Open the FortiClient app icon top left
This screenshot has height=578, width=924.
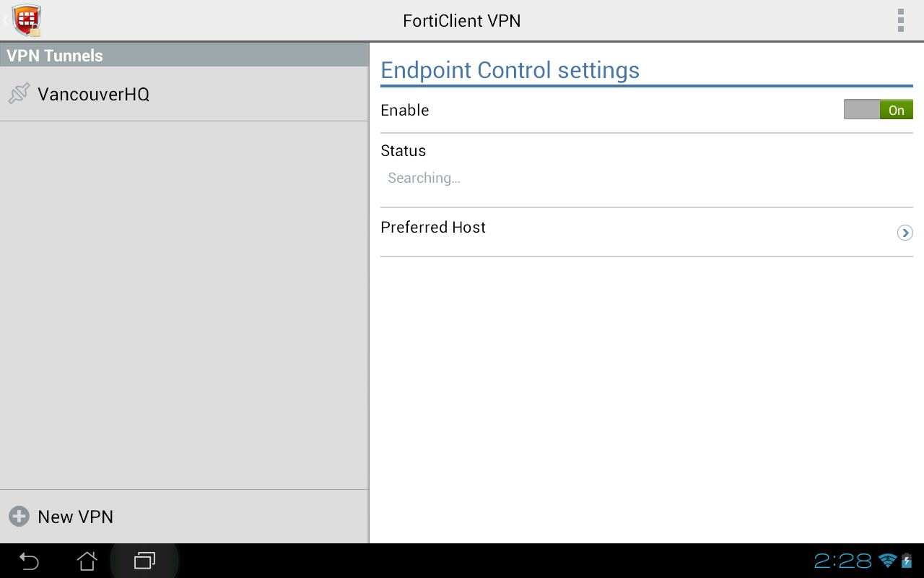(x=27, y=20)
